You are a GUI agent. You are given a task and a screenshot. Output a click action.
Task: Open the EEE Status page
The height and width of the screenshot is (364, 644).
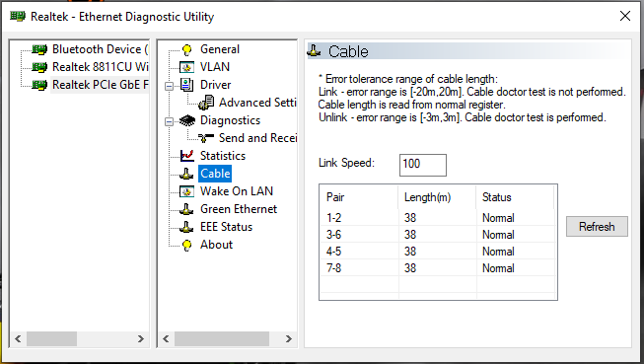pyautogui.click(x=226, y=227)
